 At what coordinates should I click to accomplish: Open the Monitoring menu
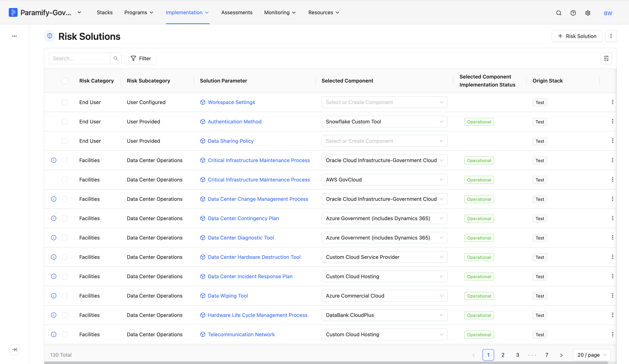point(280,12)
